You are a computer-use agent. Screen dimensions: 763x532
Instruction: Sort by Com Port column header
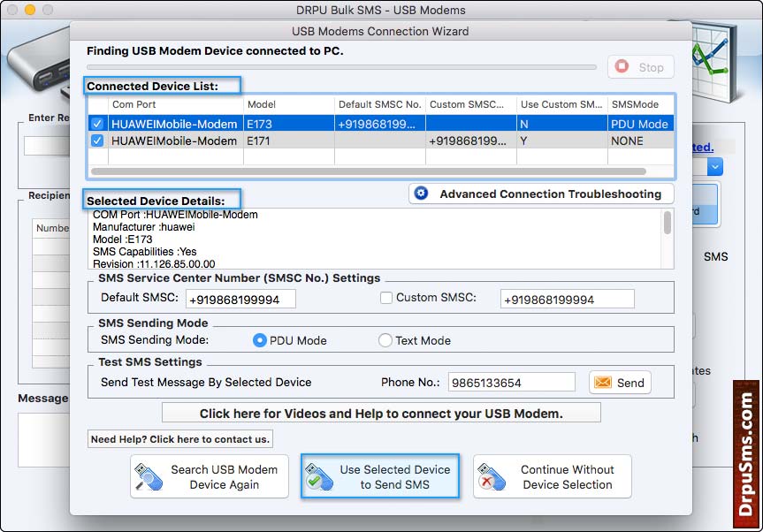click(176, 104)
